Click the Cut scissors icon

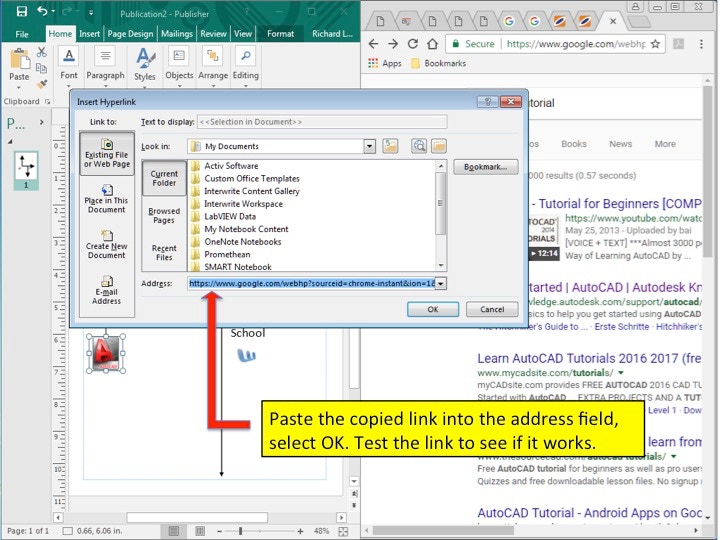point(42,52)
